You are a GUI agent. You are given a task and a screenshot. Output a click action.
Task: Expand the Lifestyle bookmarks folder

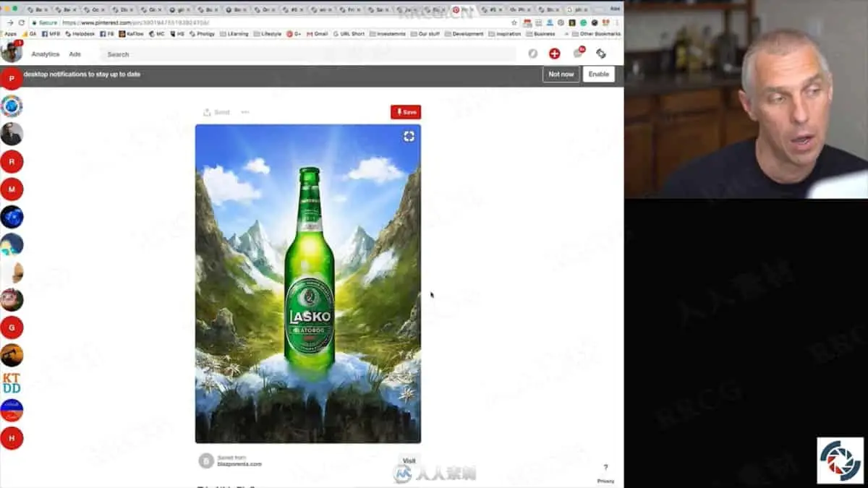[x=268, y=34]
